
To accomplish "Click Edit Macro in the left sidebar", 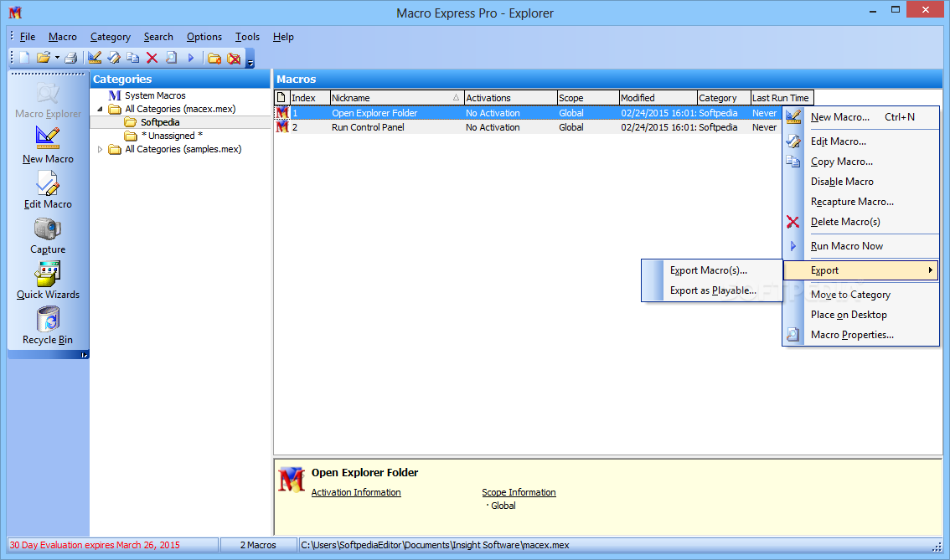I will point(48,190).
